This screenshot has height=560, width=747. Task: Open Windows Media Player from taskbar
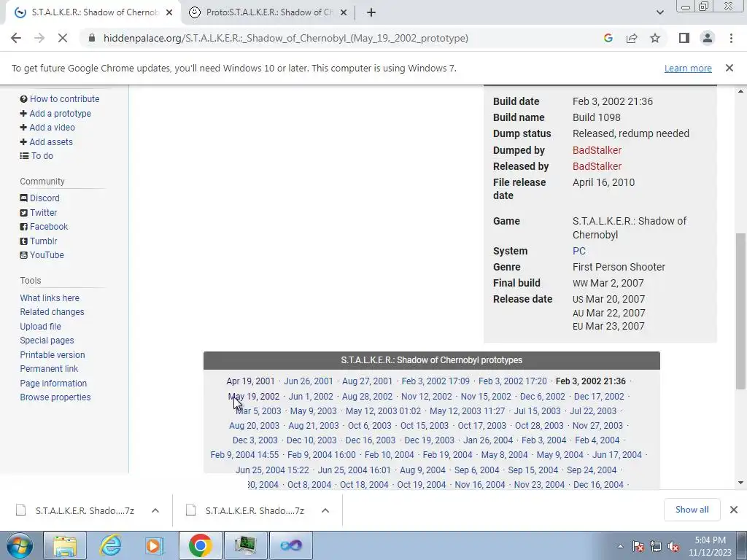click(x=155, y=545)
